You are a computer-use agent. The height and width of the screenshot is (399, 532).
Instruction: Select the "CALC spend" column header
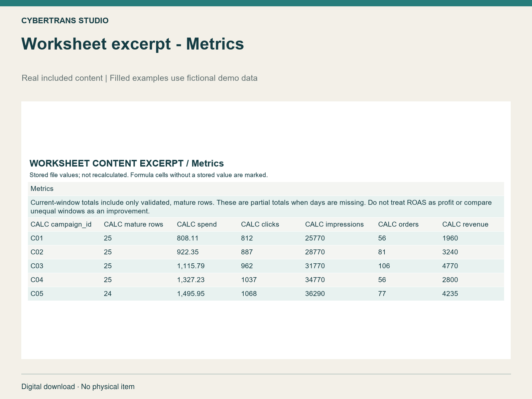click(197, 224)
